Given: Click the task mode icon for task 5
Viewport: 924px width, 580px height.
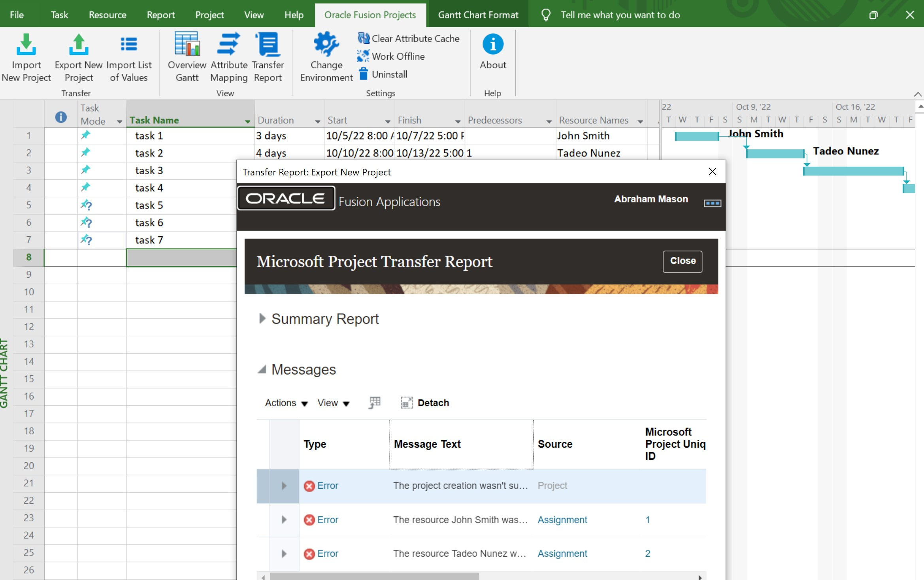Looking at the screenshot, I should coord(86,205).
